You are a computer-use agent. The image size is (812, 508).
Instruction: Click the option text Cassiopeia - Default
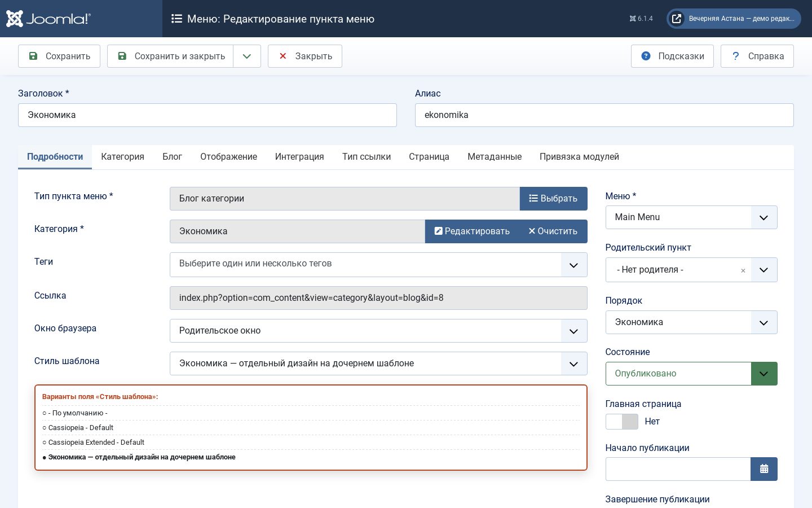pyautogui.click(x=81, y=428)
